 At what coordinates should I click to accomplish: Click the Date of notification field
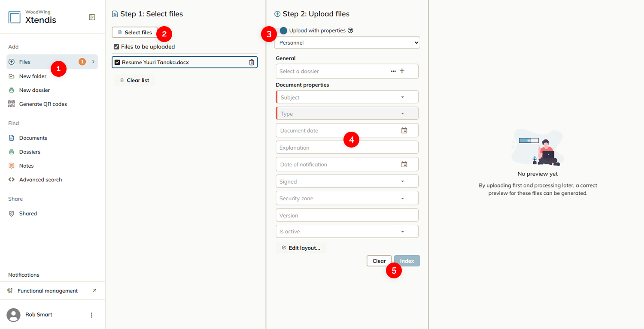point(347,164)
